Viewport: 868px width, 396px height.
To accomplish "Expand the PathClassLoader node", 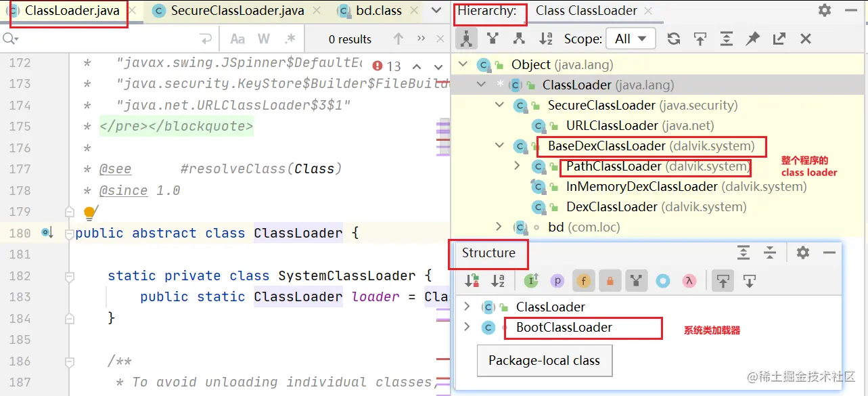I will (518, 166).
